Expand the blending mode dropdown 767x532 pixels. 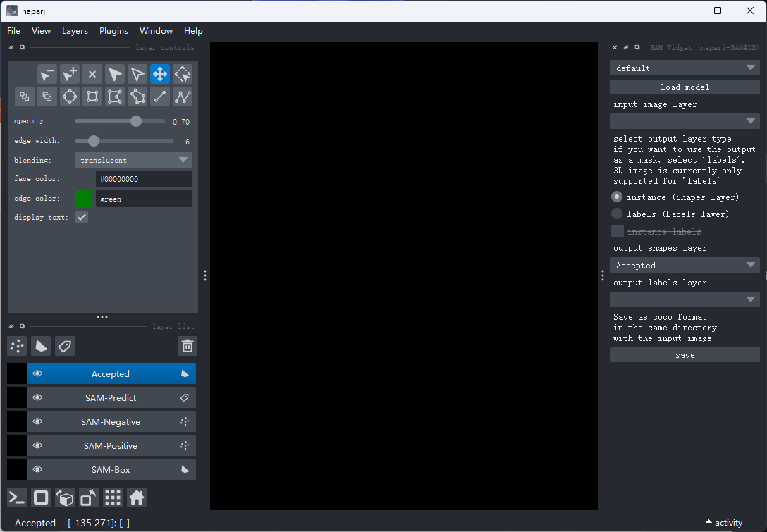[133, 160]
